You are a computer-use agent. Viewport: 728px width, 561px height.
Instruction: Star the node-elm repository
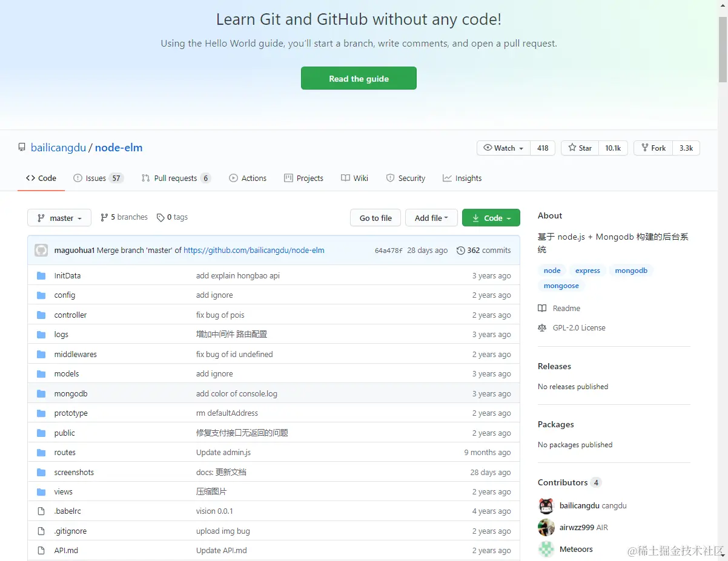580,148
